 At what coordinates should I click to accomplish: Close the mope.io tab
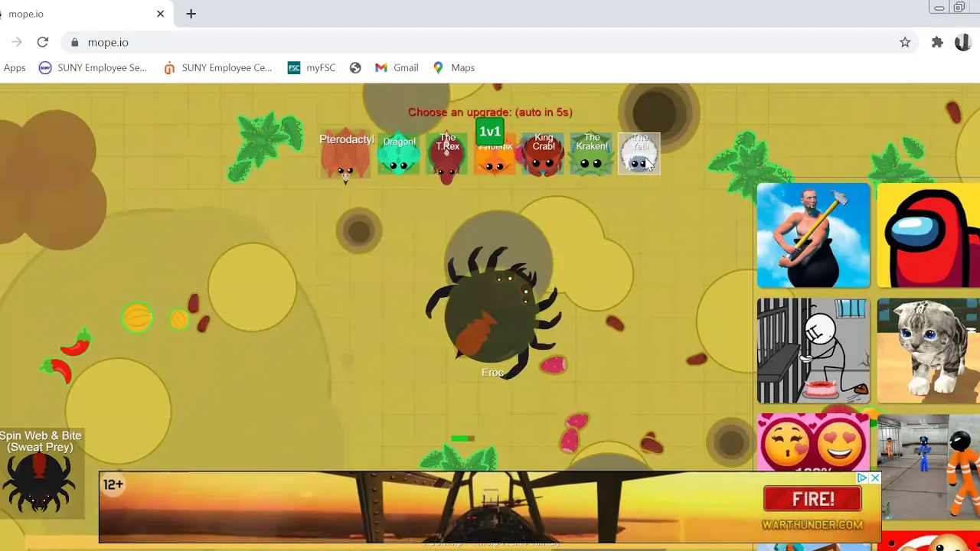pyautogui.click(x=160, y=14)
